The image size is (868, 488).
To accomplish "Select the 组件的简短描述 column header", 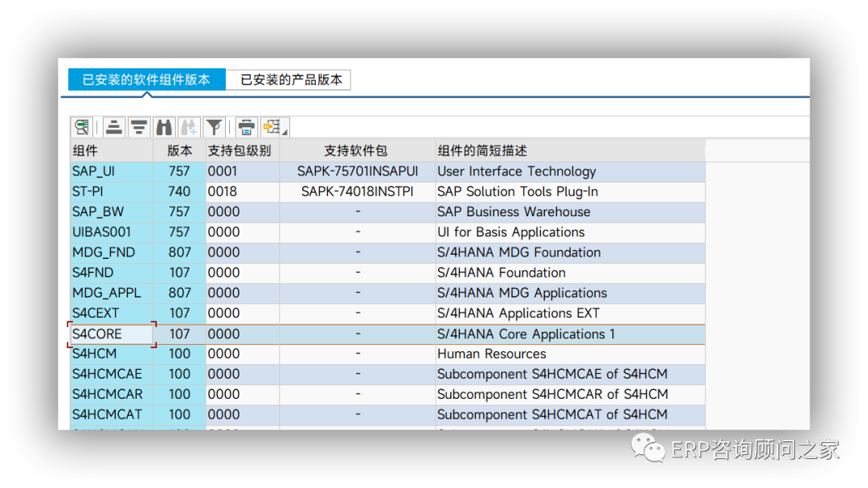I will point(570,150).
